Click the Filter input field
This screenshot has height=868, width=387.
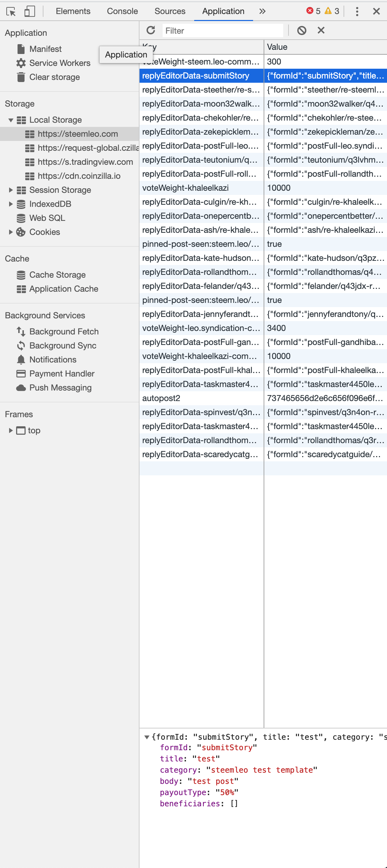click(x=223, y=31)
